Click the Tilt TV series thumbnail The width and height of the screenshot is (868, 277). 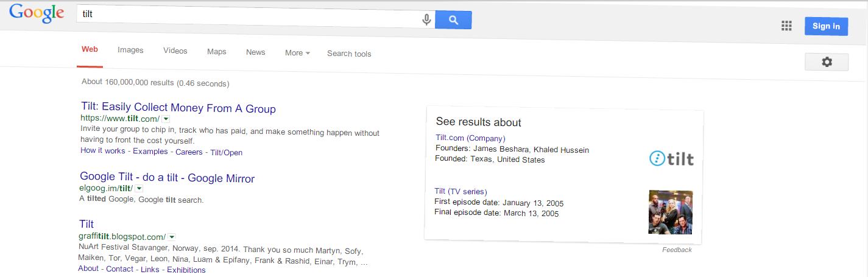point(670,212)
